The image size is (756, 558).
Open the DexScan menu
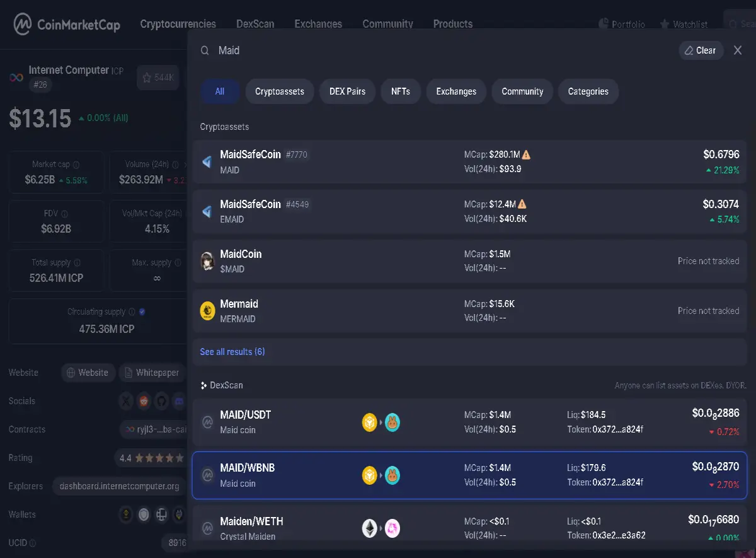pyautogui.click(x=255, y=24)
